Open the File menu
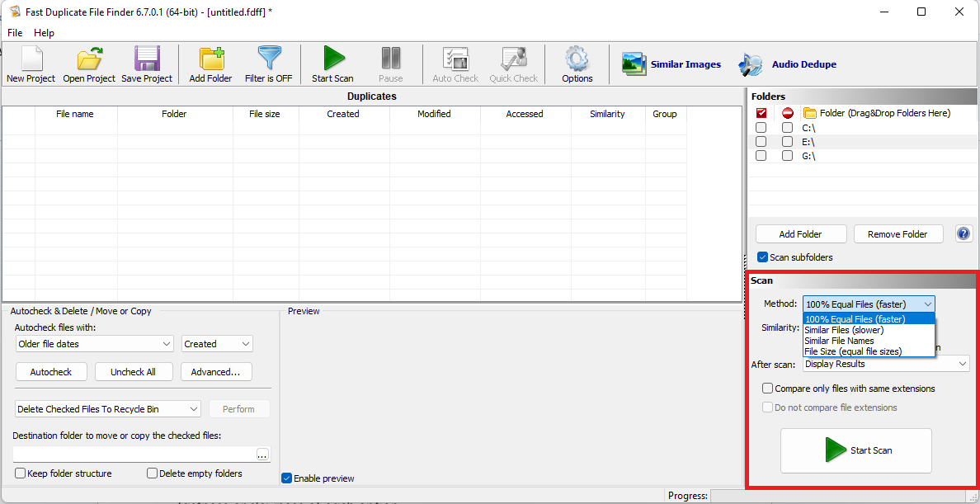The image size is (980, 504). click(15, 33)
